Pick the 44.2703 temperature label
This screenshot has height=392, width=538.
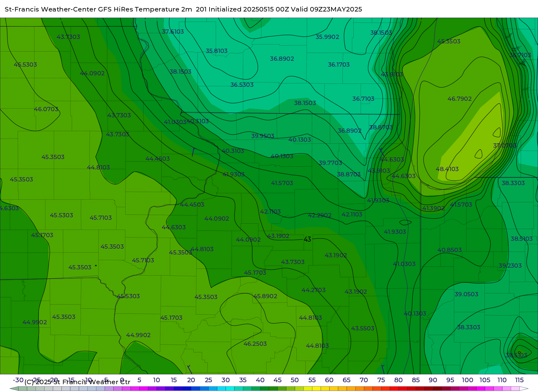(314, 290)
